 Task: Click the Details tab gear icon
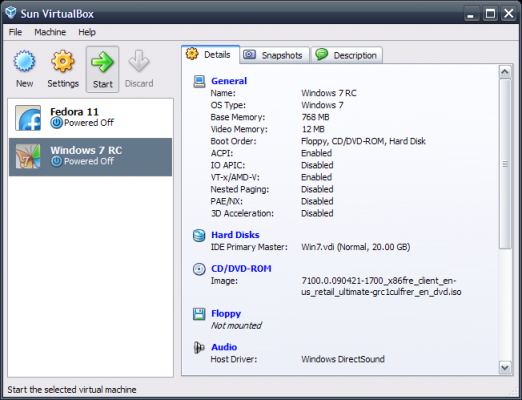pyautogui.click(x=192, y=54)
